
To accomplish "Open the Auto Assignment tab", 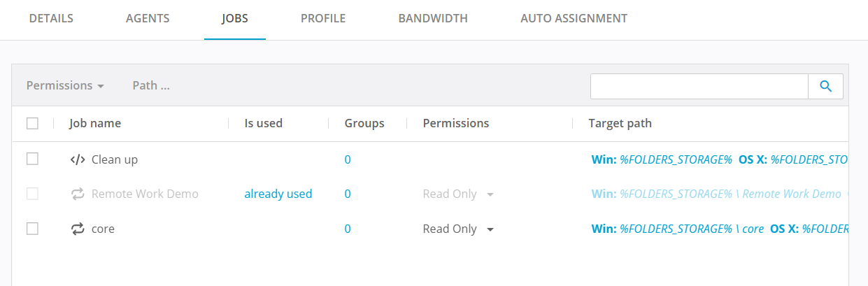I will point(574,19).
